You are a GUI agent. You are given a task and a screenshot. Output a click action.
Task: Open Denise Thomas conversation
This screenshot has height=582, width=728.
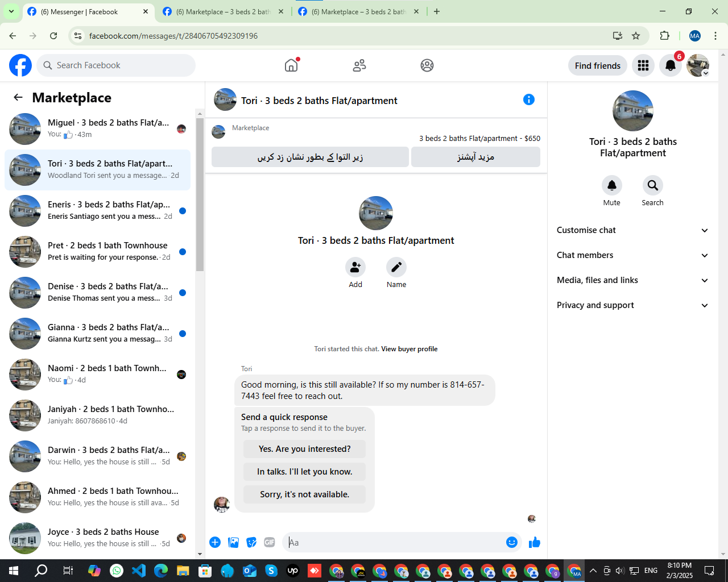click(97, 293)
